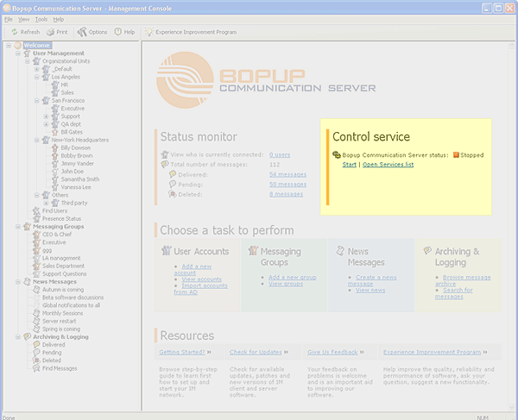
Task: Click the Experience Improvement Program lightbulb icon
Action: [148, 32]
